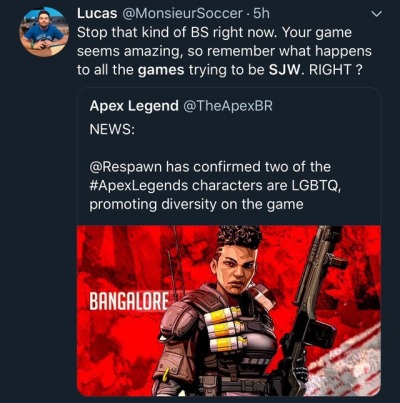Click Lucas's tweet text starting 'Stop that kind'

tap(224, 51)
